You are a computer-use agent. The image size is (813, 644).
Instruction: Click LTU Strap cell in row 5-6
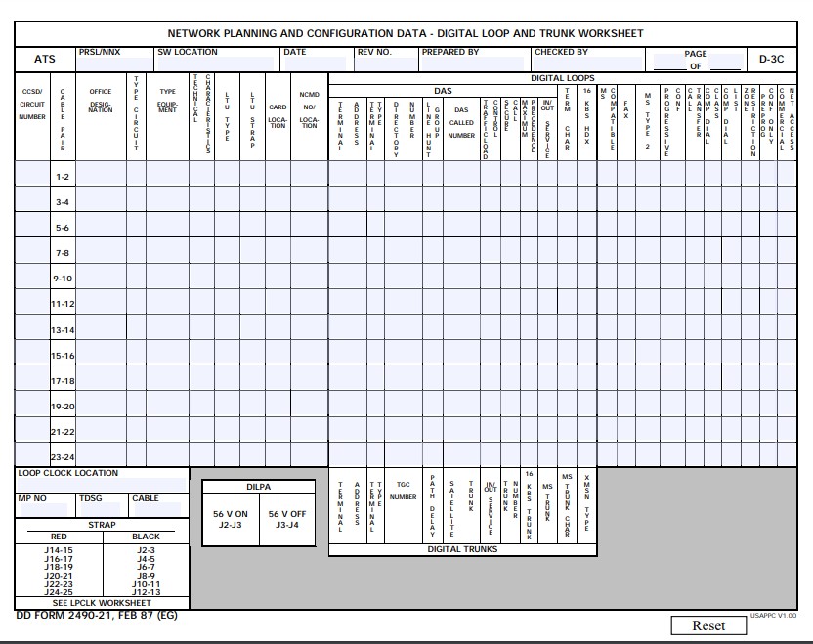(x=252, y=224)
